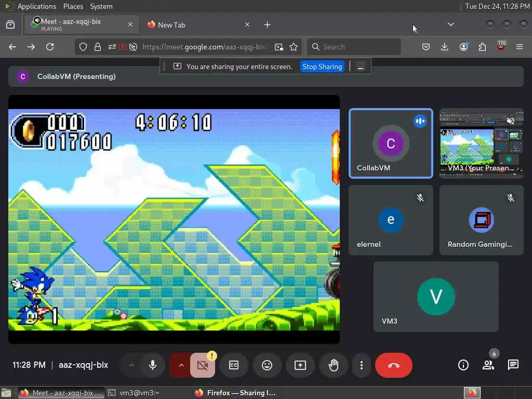Open the Extensions puzzle icon
Viewport: 532px width, 399px height.
(482, 47)
